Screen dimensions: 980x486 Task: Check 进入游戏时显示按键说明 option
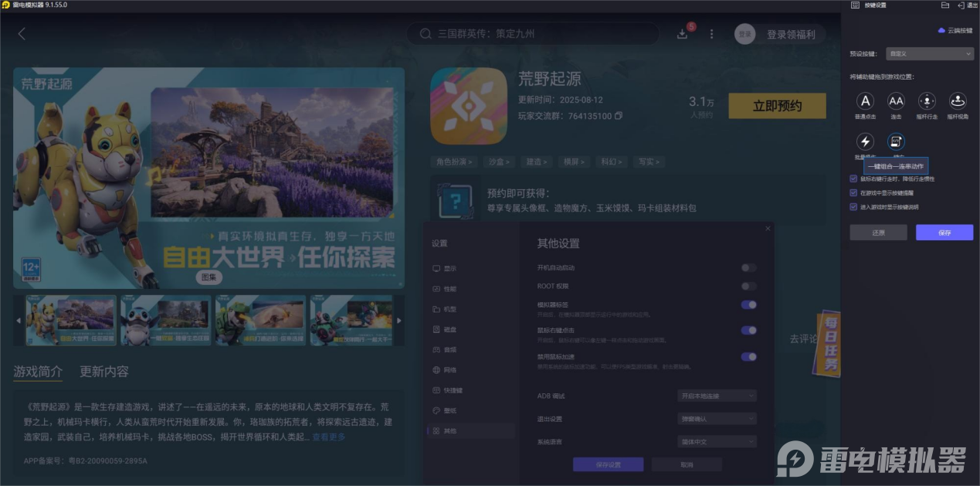pyautogui.click(x=852, y=205)
